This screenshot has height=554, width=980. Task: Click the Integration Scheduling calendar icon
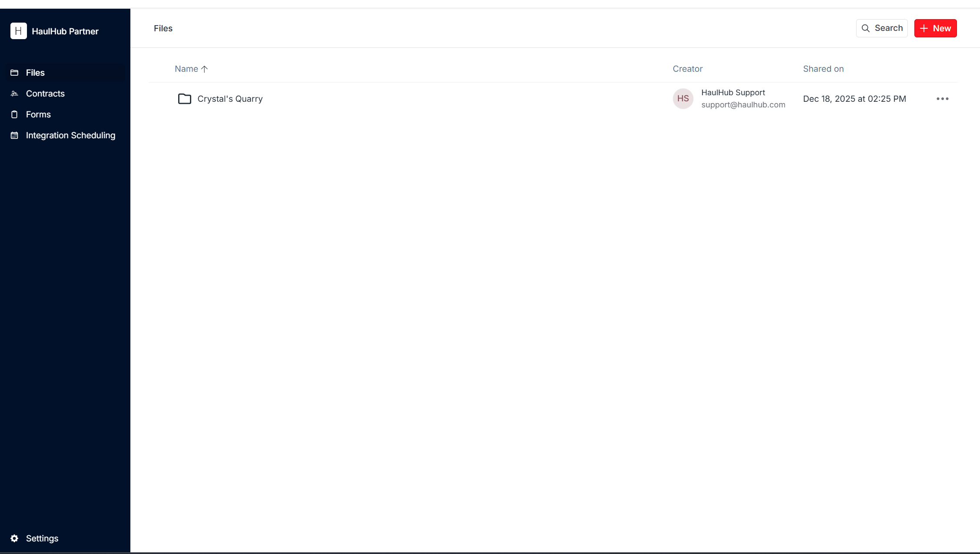click(14, 135)
